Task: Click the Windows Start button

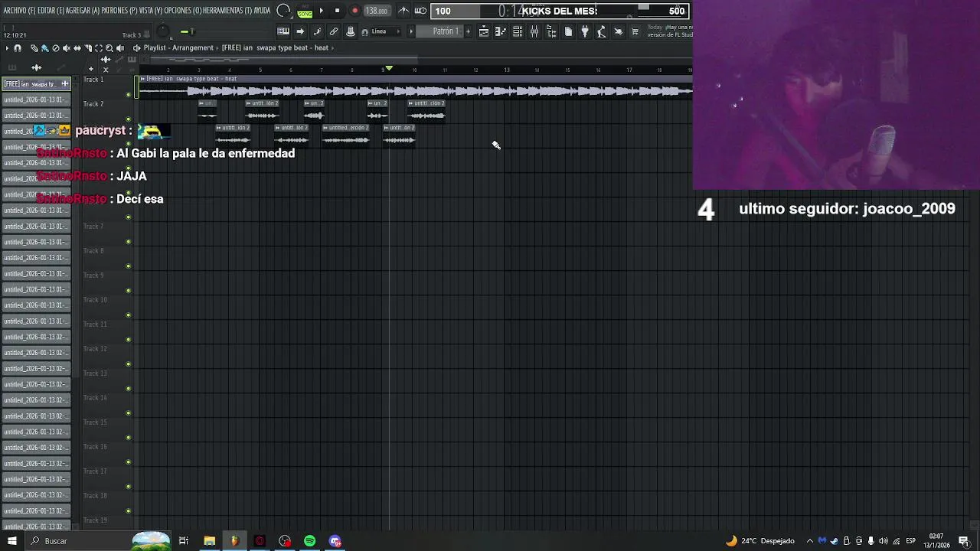Action: (11, 541)
